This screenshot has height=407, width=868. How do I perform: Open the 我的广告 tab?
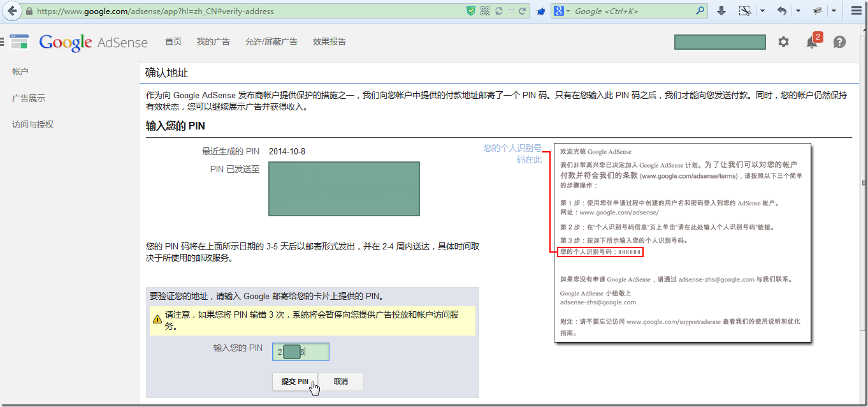pyautogui.click(x=213, y=41)
